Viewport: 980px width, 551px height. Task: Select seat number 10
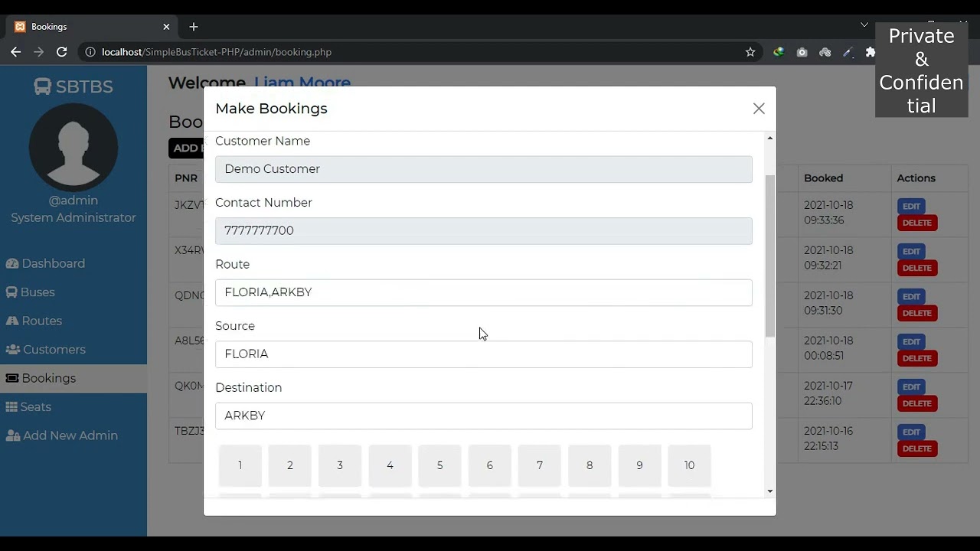pos(689,465)
